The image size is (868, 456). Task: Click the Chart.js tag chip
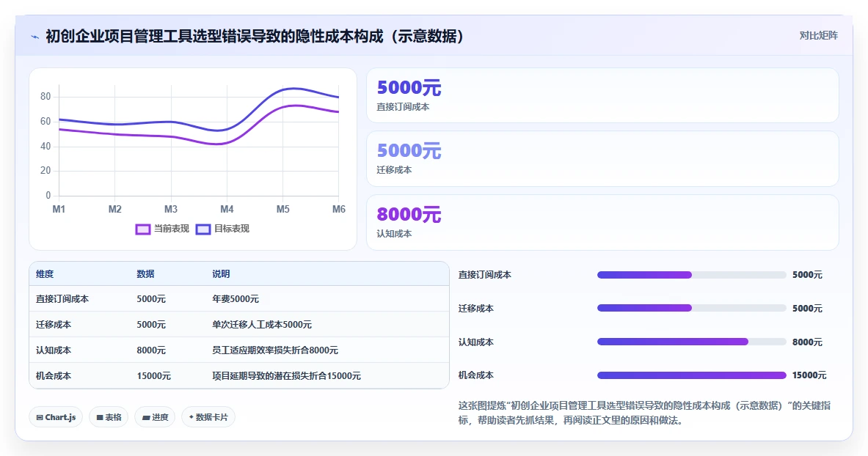tap(56, 417)
